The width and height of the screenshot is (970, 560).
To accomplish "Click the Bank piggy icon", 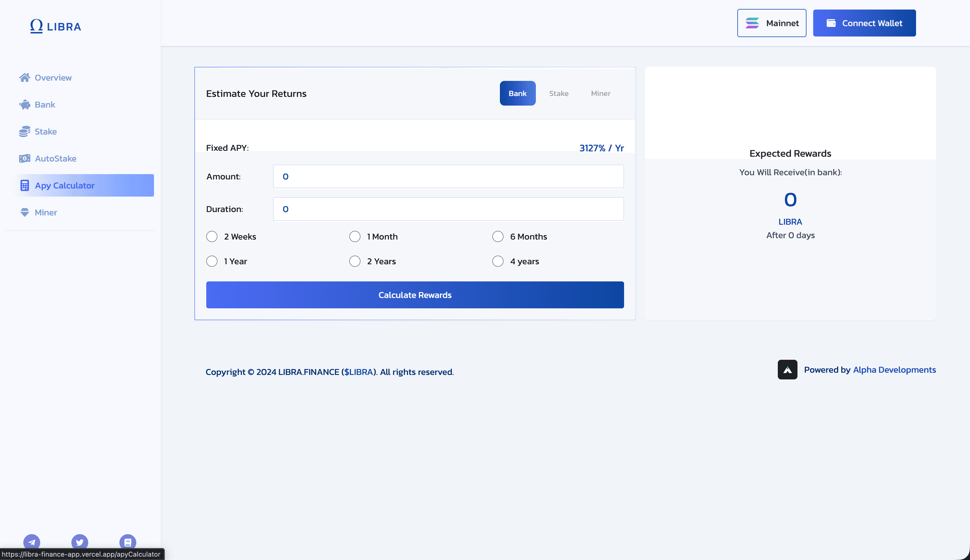I will coord(25,105).
